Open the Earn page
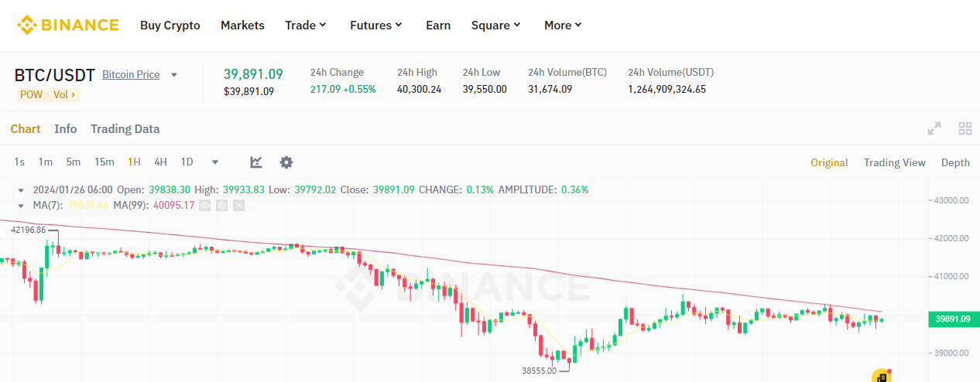 point(438,25)
